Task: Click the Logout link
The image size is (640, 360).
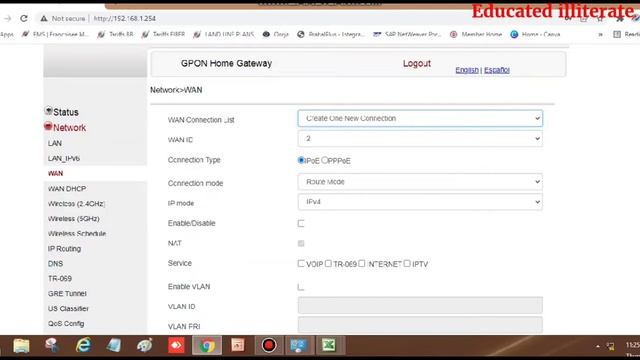Action: tap(417, 64)
